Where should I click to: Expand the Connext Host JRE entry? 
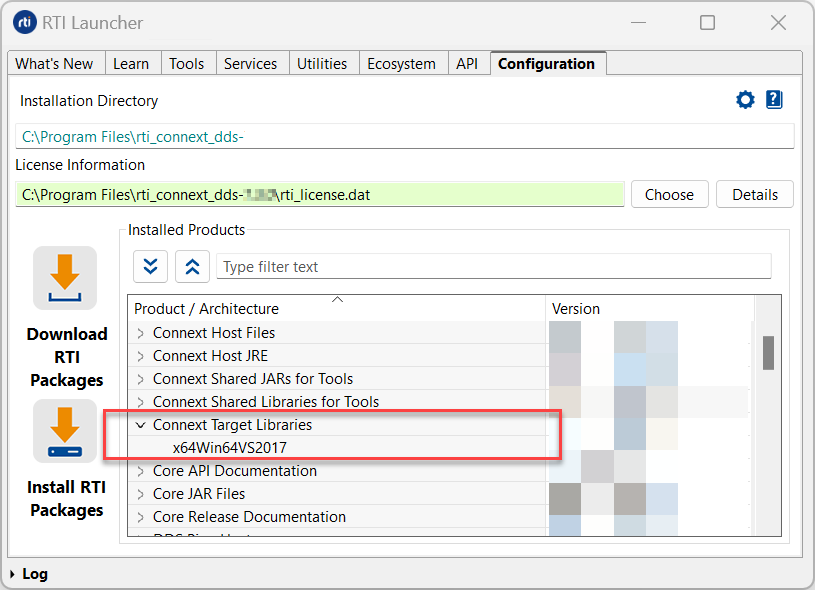[140, 356]
